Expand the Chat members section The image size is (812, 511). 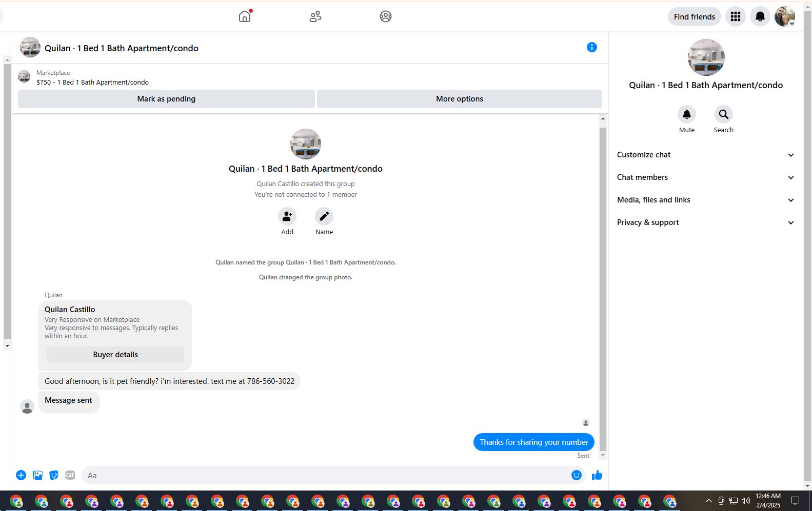[x=706, y=177]
